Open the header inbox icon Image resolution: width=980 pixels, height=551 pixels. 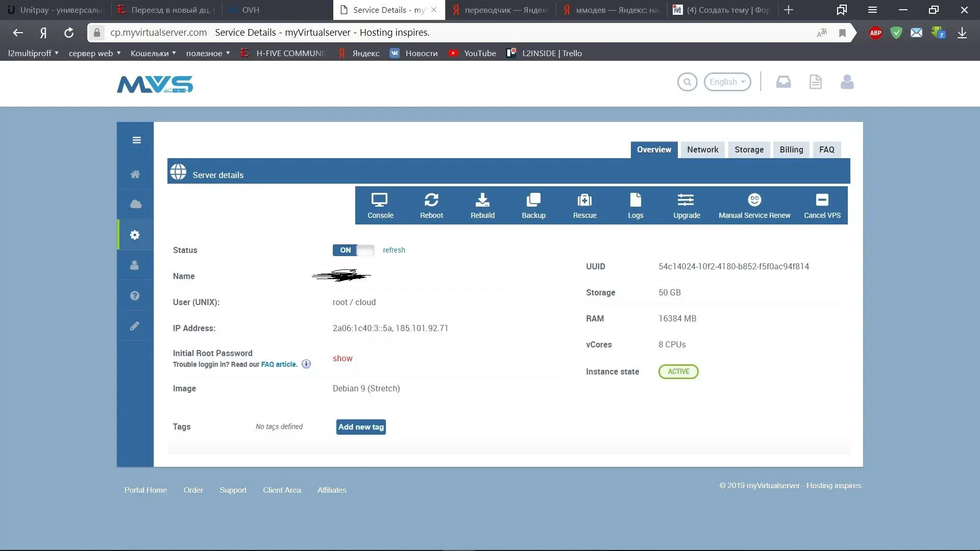pos(783,82)
